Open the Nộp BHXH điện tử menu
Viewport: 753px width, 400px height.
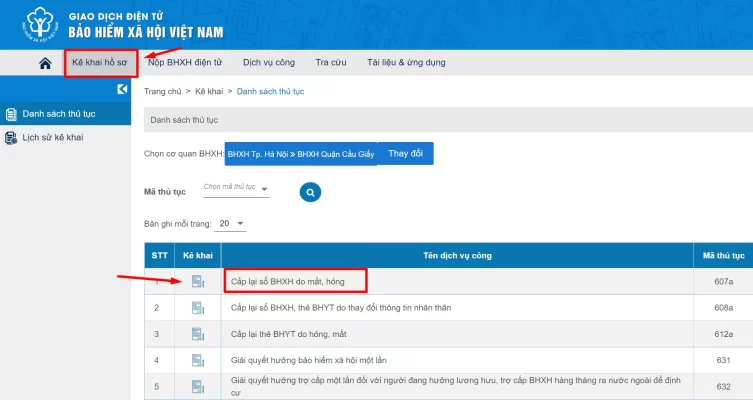(185, 62)
